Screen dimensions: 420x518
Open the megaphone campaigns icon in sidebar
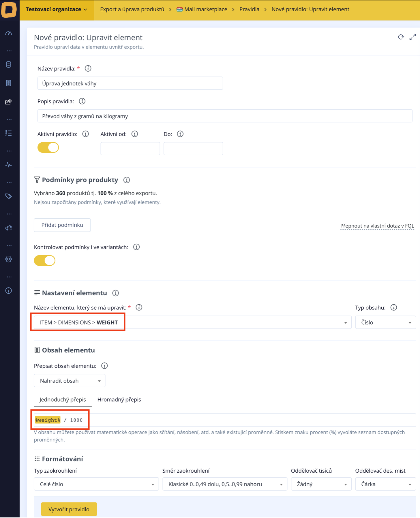coord(9,228)
